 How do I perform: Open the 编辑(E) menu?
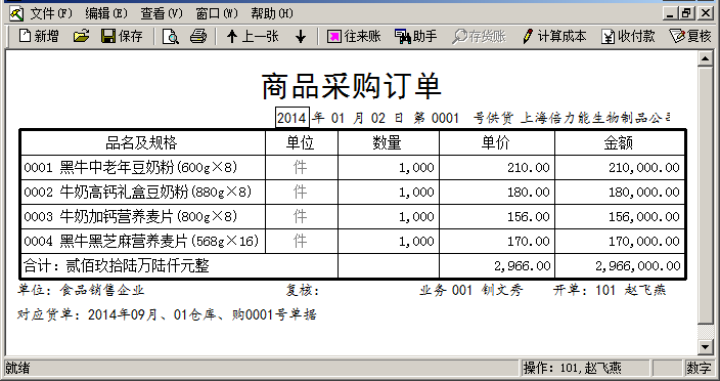coord(106,14)
